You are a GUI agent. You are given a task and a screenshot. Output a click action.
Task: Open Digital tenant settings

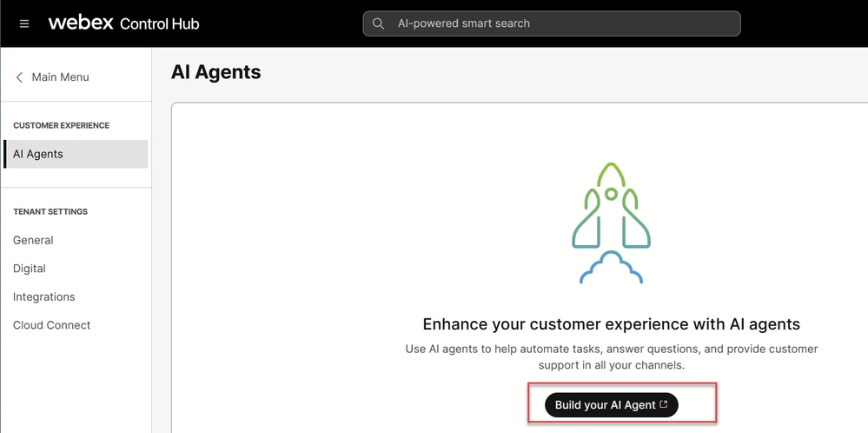(x=30, y=269)
